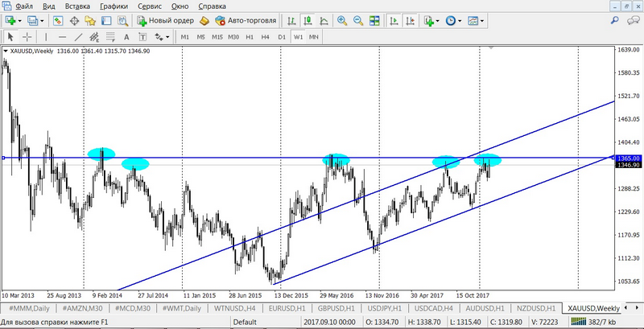The width and height of the screenshot is (644, 329).
Task: Select the Horizontal Line drawing tool
Action: (x=62, y=36)
